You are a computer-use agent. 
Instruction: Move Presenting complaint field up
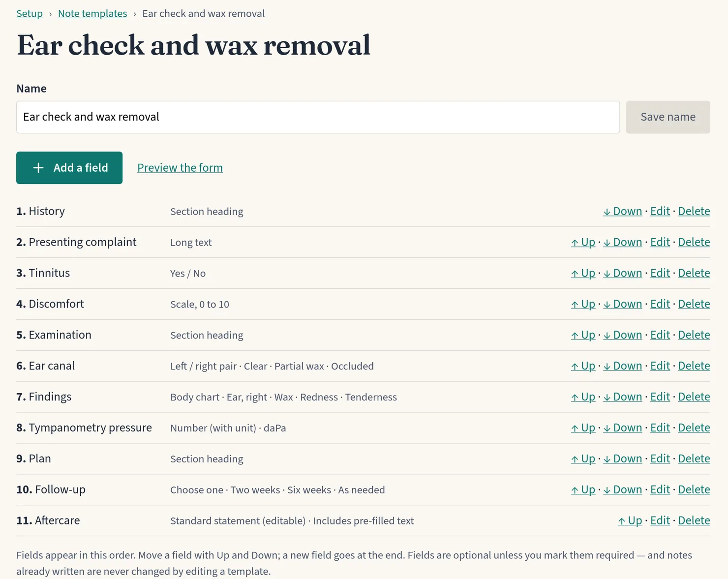pos(583,242)
